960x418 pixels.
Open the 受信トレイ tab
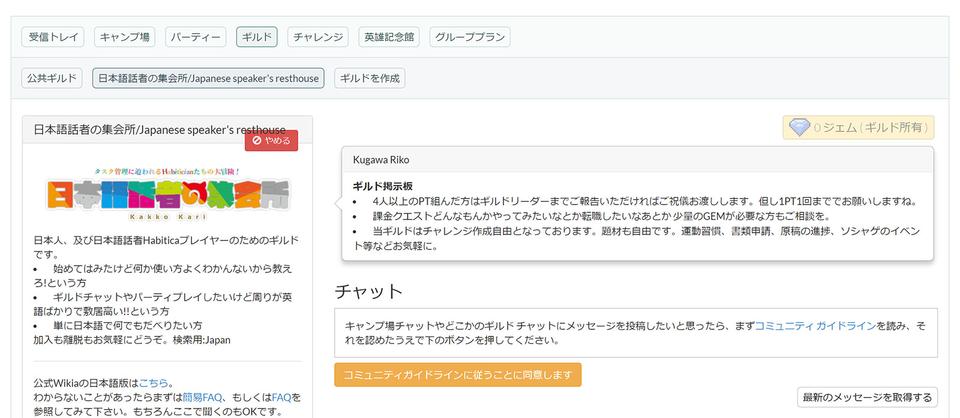53,37
